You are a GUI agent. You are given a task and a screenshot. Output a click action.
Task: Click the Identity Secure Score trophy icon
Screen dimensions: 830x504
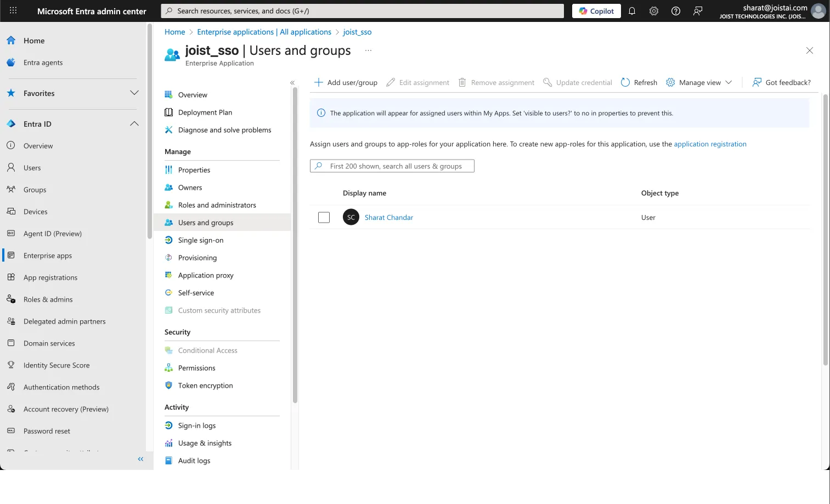11,365
